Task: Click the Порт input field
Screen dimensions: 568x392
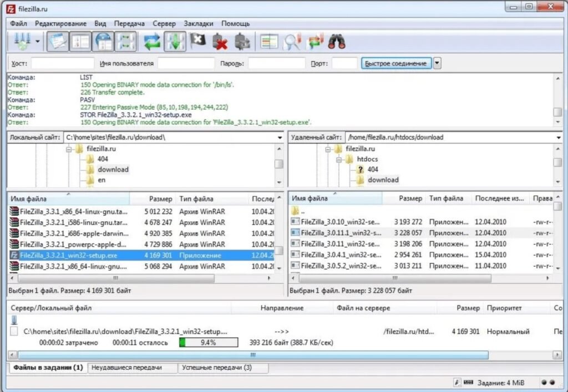Action: tap(344, 63)
